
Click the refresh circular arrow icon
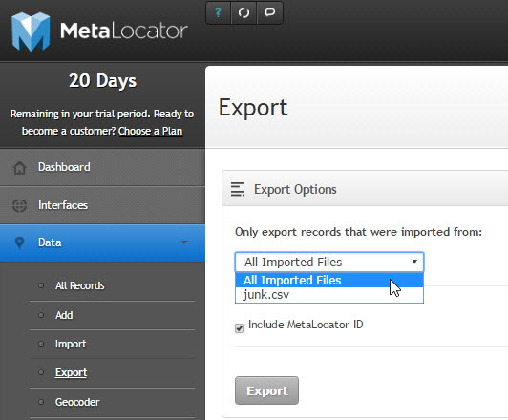click(x=243, y=12)
